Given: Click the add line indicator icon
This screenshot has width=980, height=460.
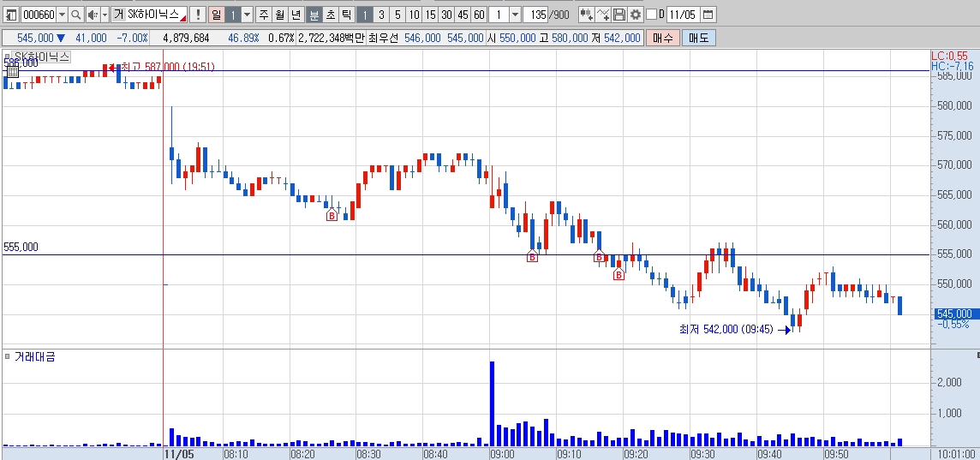Looking at the screenshot, I should [602, 15].
